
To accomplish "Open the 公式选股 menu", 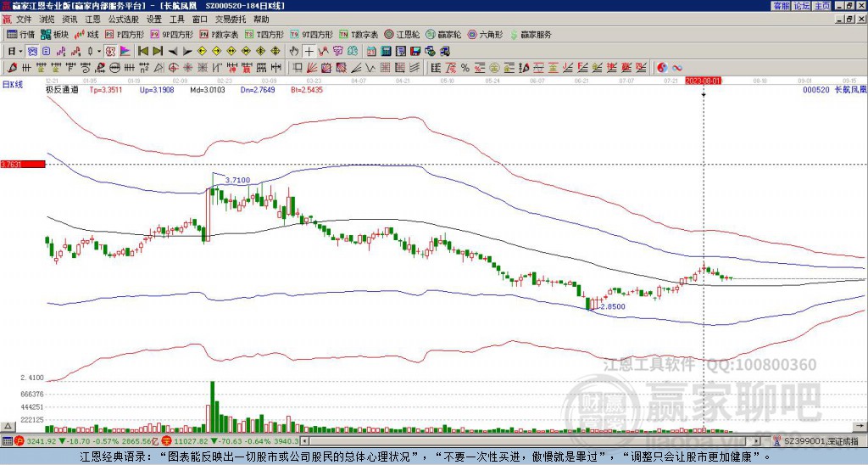I will (124, 20).
